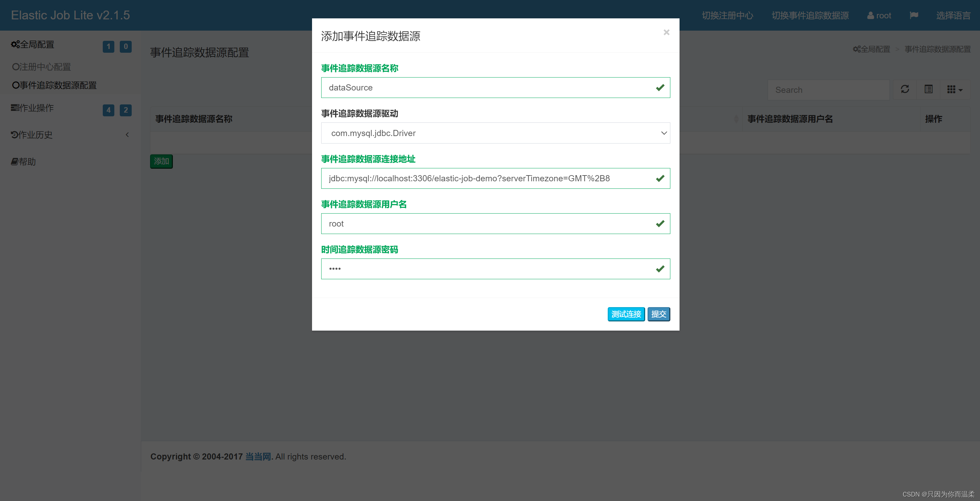Screen dimensions: 980x501
Task: Click the refresh icon in search bar
Action: tap(905, 89)
